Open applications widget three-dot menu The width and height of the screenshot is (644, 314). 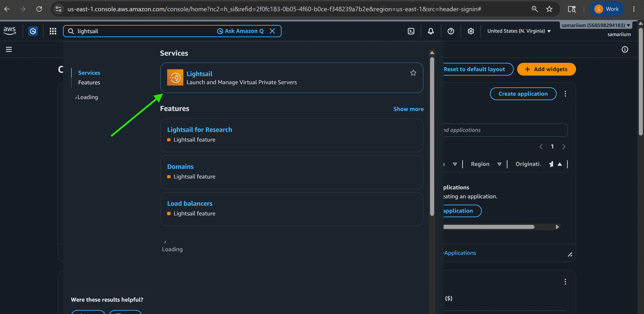pos(565,94)
